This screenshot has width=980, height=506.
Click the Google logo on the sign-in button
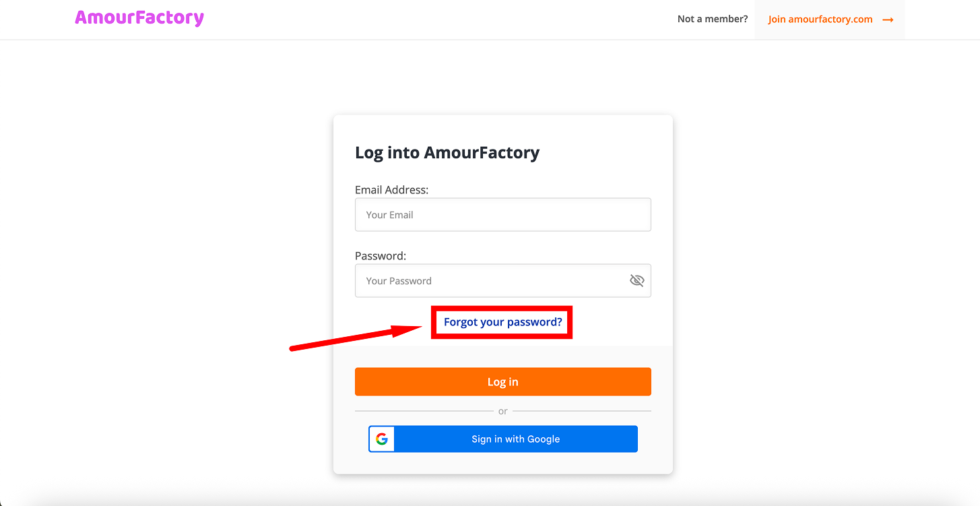pos(381,439)
